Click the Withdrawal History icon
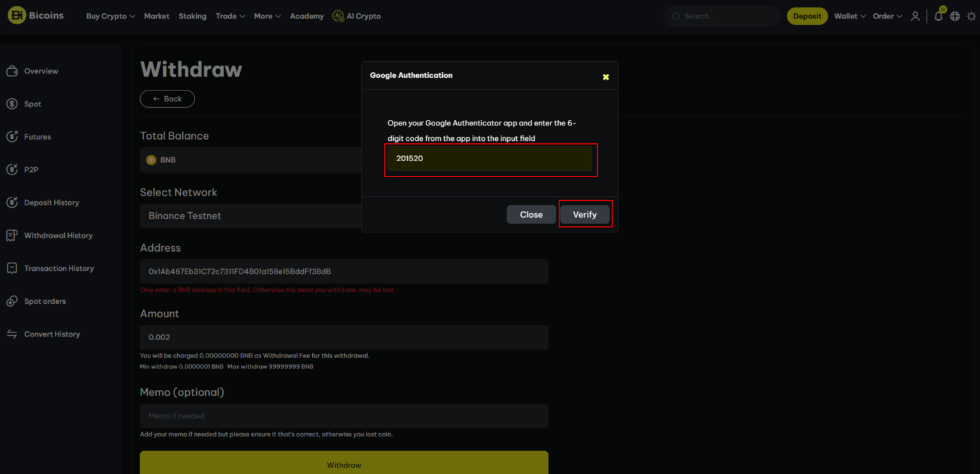 coord(12,236)
